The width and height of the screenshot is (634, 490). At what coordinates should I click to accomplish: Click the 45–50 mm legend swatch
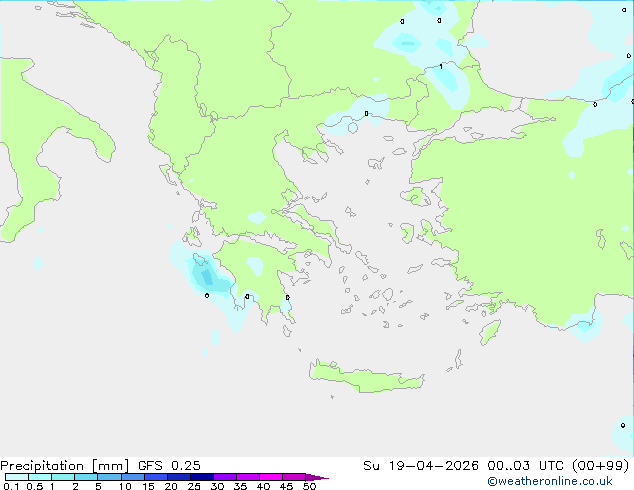pyautogui.click(x=294, y=477)
